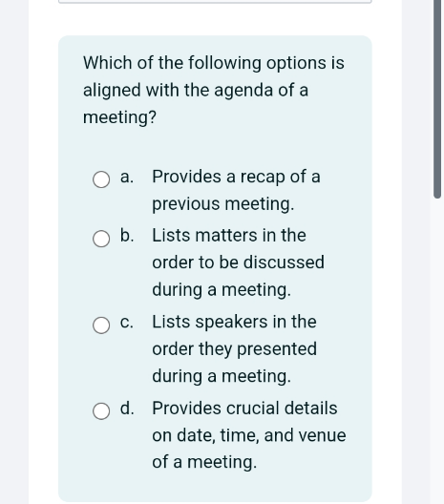Mark option d radio button
This screenshot has width=444, height=504.
[101, 411]
